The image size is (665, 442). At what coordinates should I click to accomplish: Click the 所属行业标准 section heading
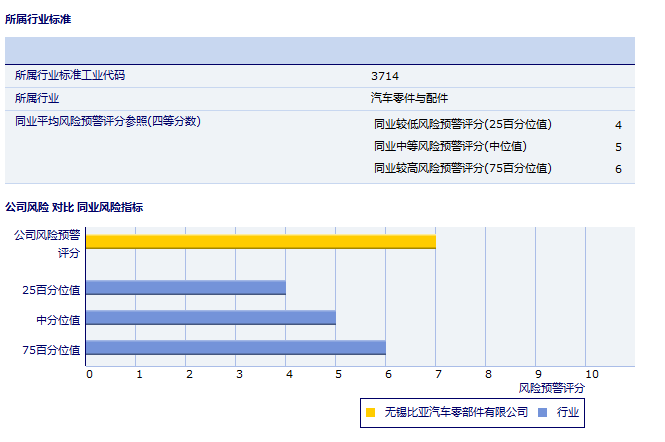tap(38, 19)
